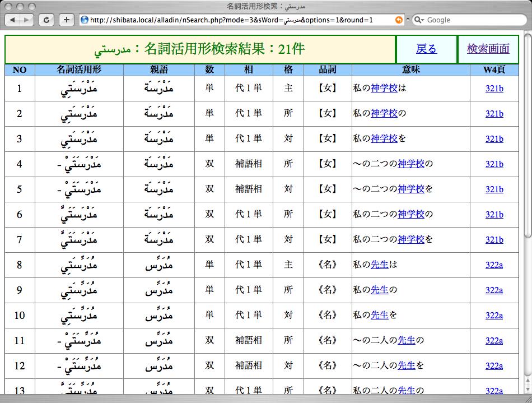Screen dimensions: 532x403
Task: Click the 先生 link in row 11
Action: pos(407,341)
